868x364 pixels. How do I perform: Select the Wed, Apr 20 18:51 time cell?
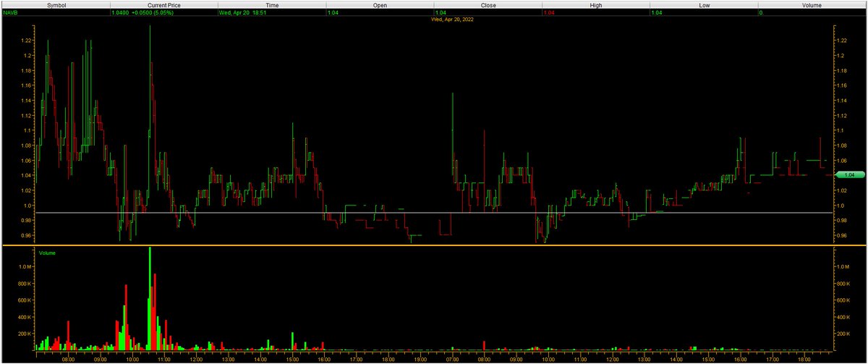tap(271, 13)
